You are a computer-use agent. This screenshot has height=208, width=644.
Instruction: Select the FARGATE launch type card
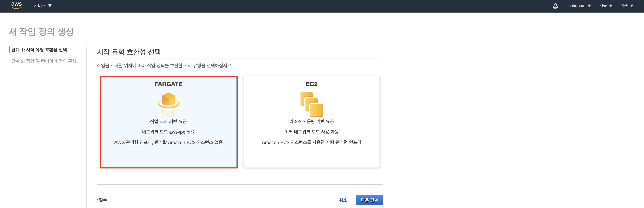[x=168, y=155]
